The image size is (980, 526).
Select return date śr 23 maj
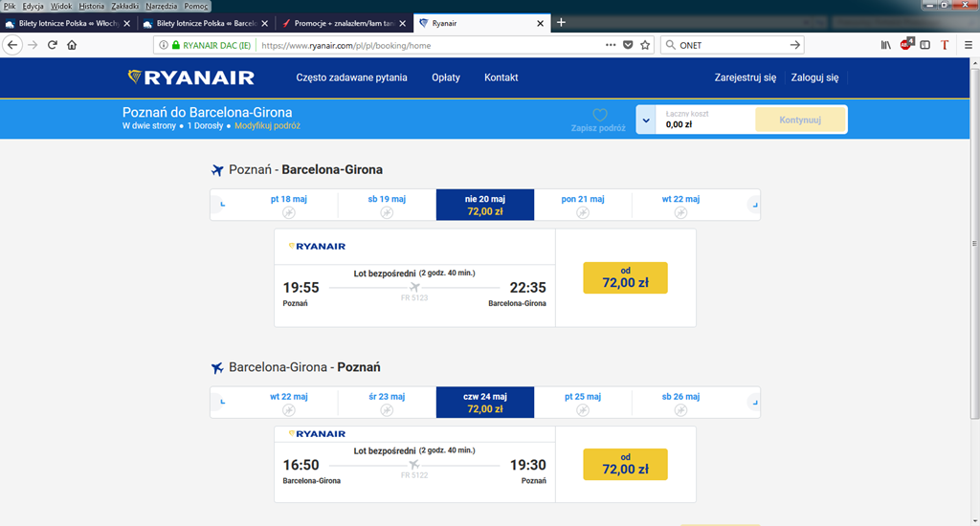tap(387, 403)
